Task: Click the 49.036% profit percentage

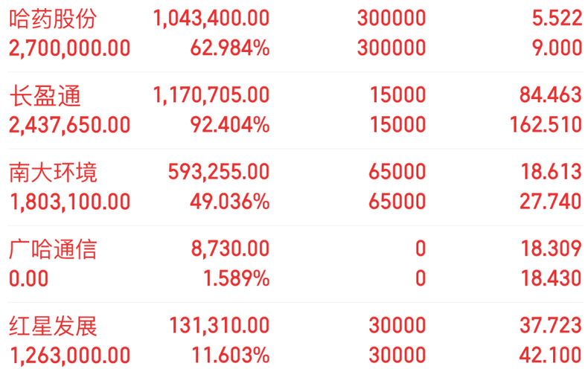Action: 230,202
